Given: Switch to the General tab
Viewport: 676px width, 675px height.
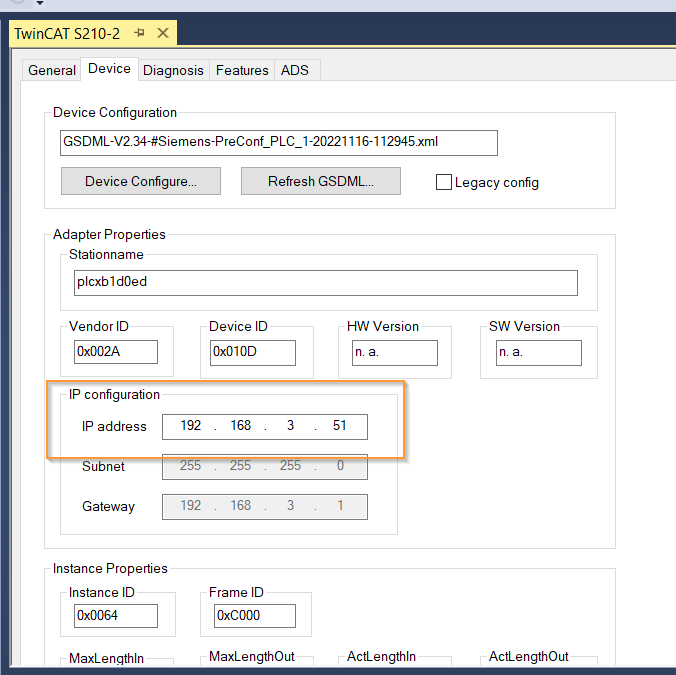Looking at the screenshot, I should (x=52, y=70).
